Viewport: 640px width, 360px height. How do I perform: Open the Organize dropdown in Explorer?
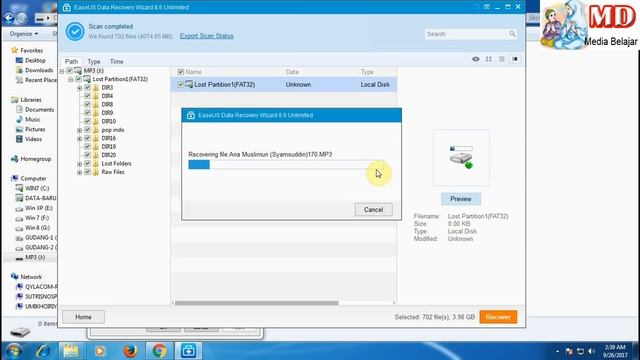(x=24, y=33)
